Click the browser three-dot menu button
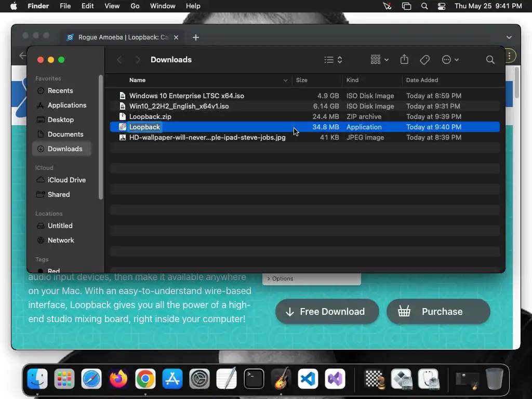The image size is (532, 399). (509, 56)
